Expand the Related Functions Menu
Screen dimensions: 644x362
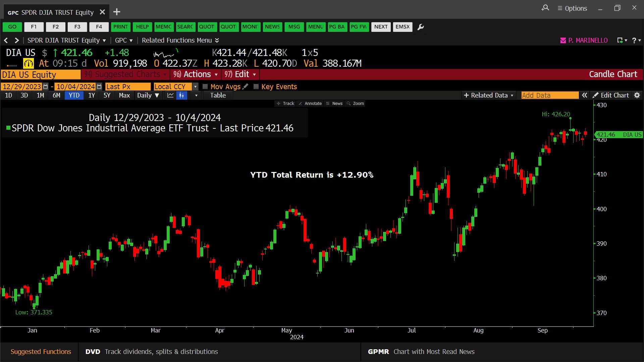(180, 40)
